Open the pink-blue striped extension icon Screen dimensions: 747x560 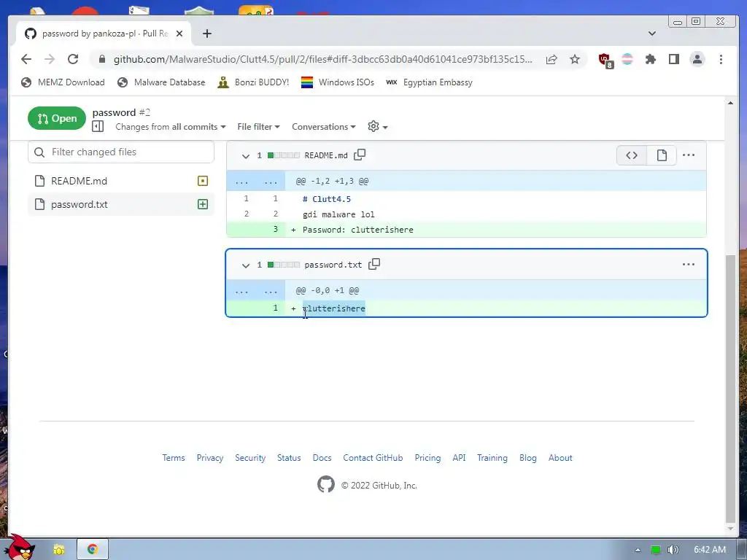(627, 59)
